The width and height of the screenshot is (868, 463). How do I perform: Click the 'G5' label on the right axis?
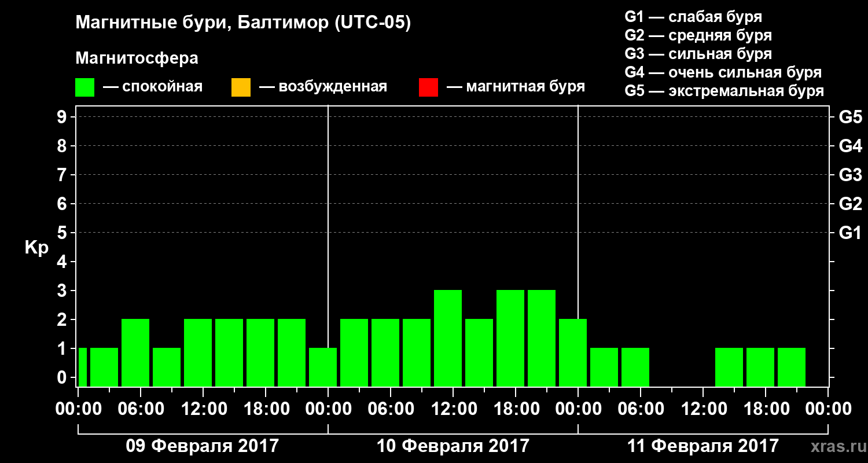850,117
